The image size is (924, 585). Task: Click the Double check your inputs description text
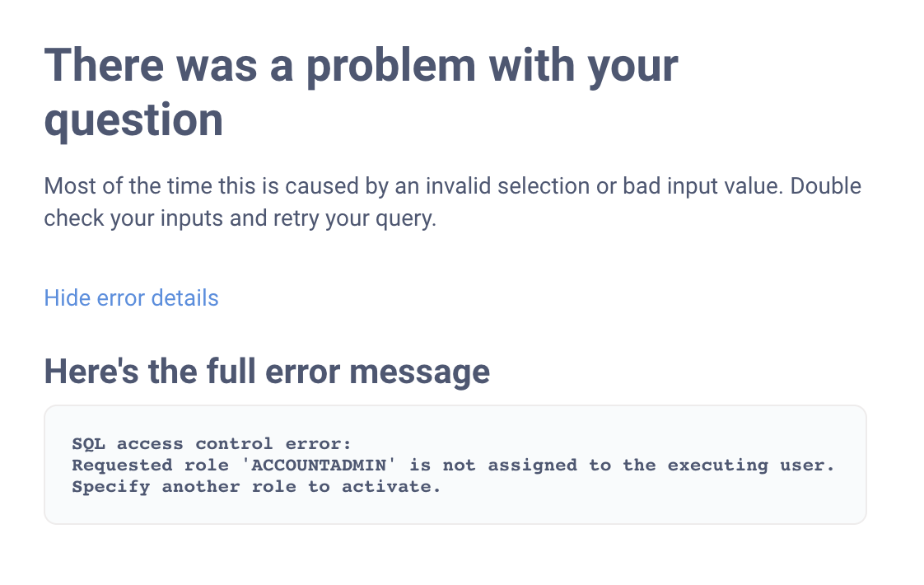click(453, 202)
